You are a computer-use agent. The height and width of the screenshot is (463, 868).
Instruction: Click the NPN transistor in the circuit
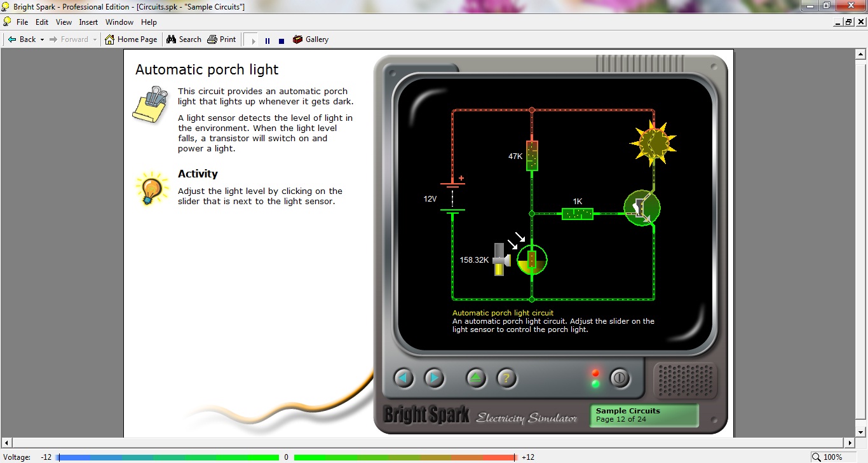point(642,207)
